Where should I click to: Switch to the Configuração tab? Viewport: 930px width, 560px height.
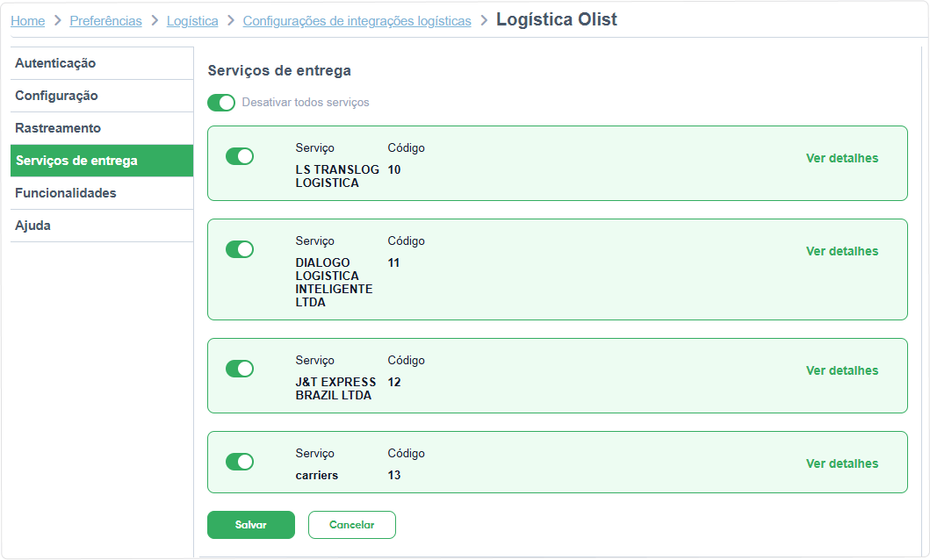56,96
